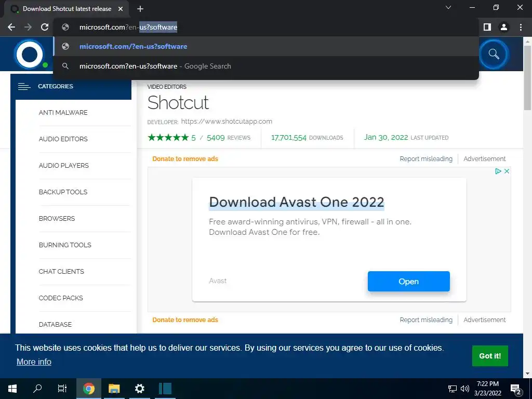Click the taskbar clock showing 7:22 PM

487,389
